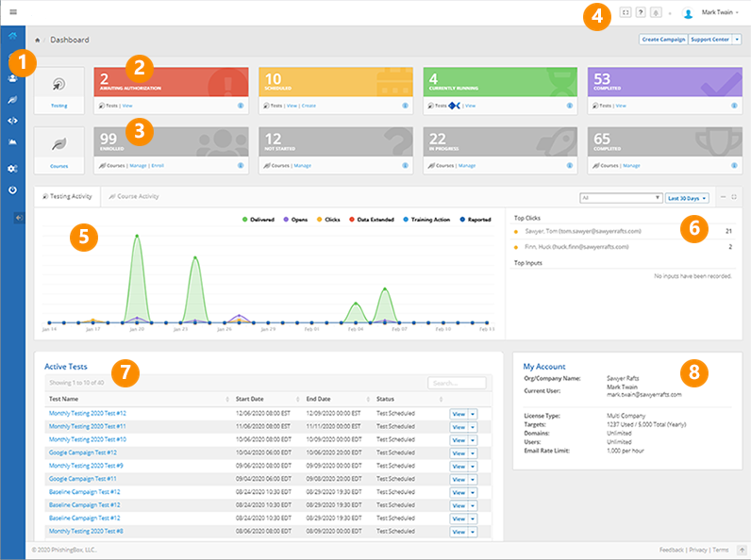This screenshot has width=751, height=560.
Task: Open the Last 30 Days dropdown
Action: click(x=688, y=198)
